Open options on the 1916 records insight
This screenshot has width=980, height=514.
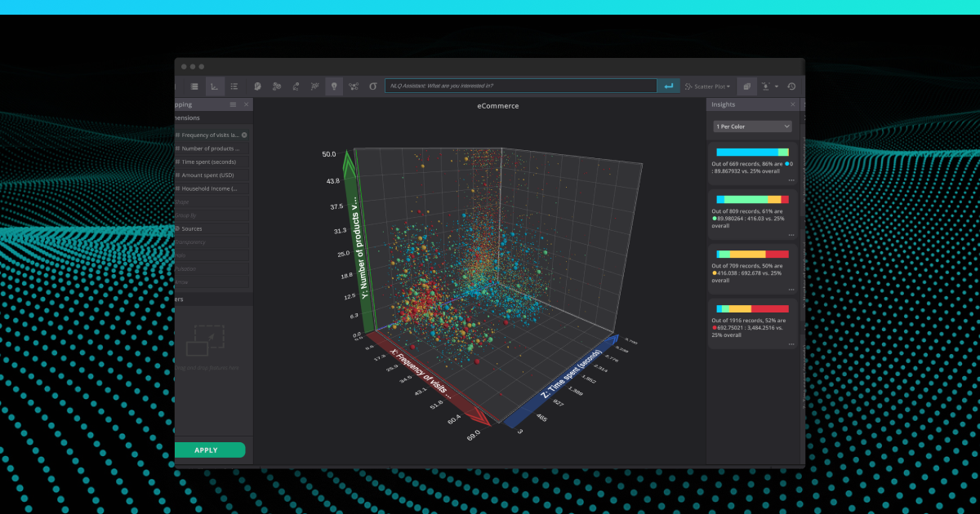(x=791, y=344)
